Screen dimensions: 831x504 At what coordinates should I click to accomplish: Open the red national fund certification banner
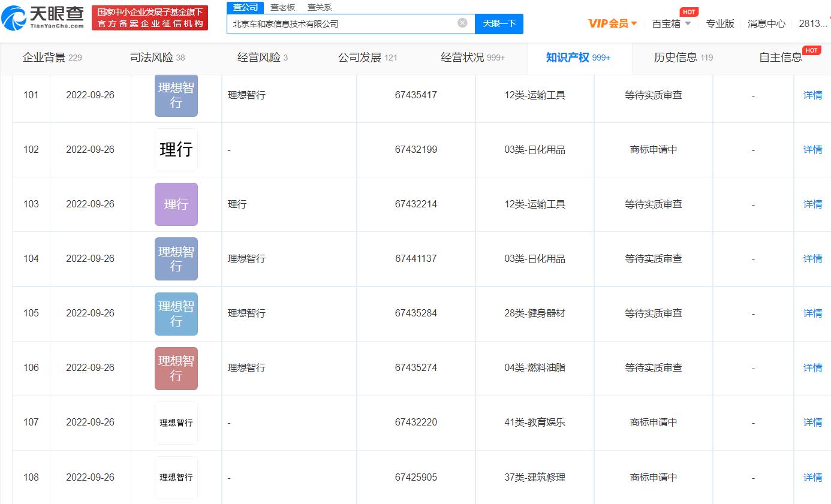pos(150,18)
